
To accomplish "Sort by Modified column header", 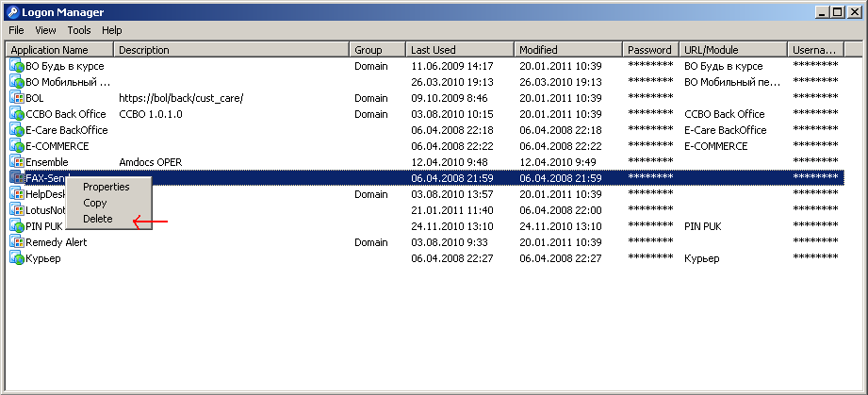I will (568, 50).
